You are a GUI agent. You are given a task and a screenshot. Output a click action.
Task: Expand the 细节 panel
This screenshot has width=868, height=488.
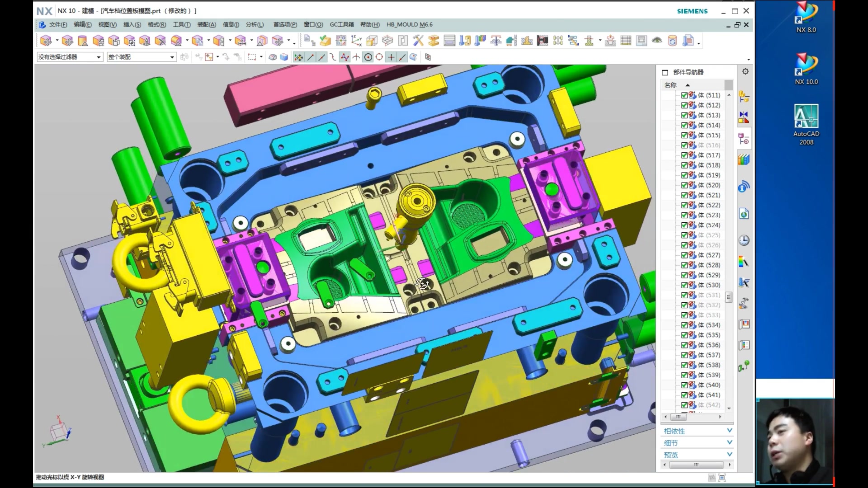pyautogui.click(x=697, y=443)
